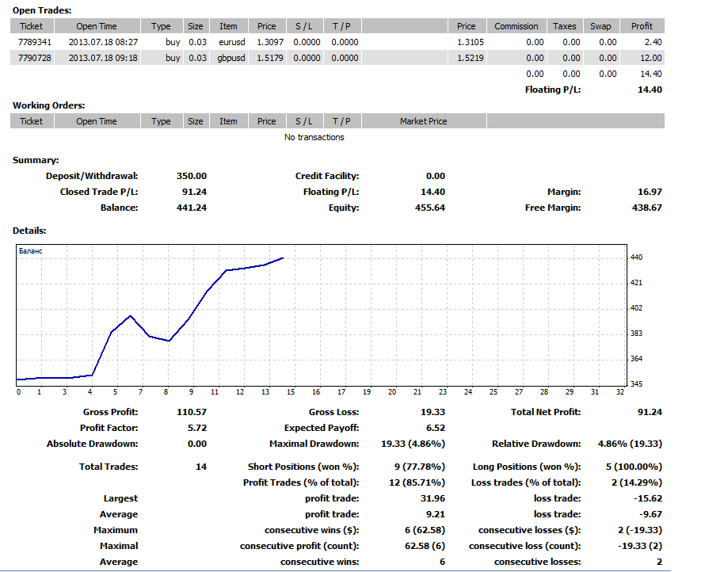
Task: Click chart axis value 345
Action: [636, 384]
